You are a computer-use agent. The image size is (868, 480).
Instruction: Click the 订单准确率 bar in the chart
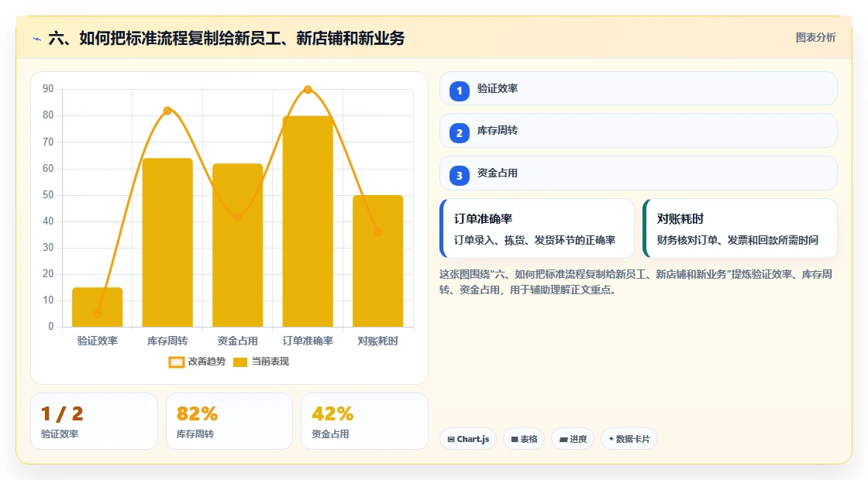tap(308, 221)
